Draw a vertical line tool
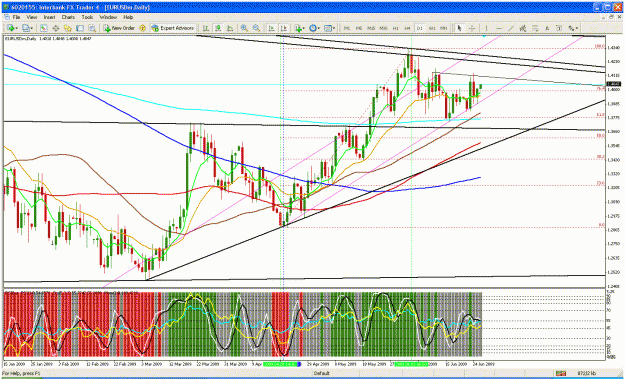Viewport: 625px width, 379px height. coord(487,28)
